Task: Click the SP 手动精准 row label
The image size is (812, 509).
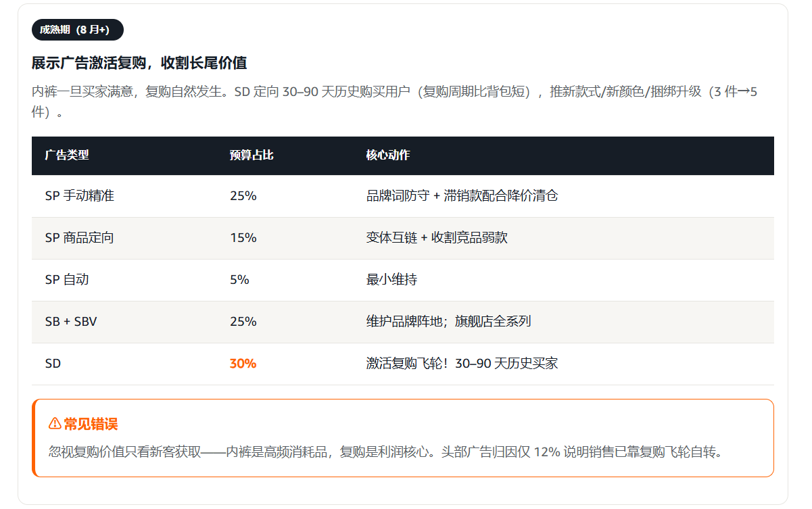Action: tap(80, 196)
